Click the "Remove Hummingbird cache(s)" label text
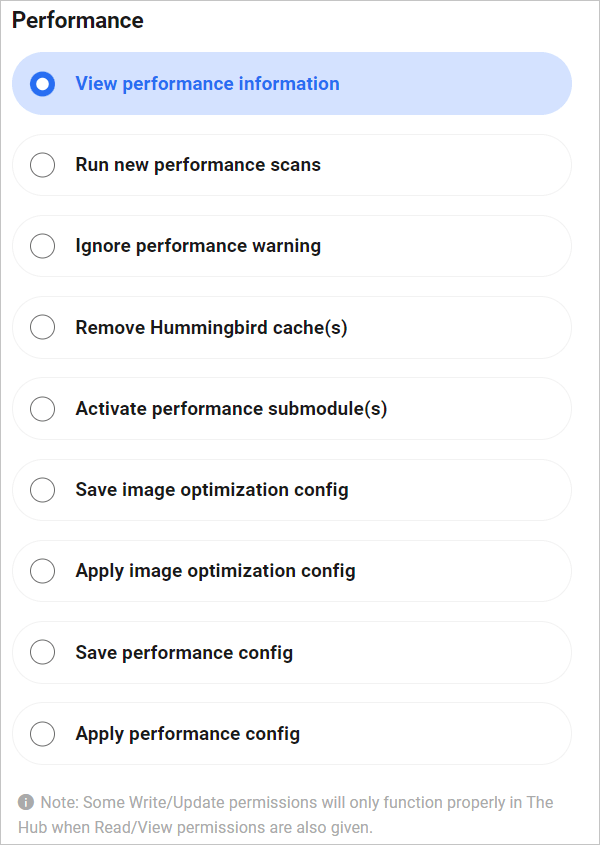600x845 pixels. click(211, 327)
